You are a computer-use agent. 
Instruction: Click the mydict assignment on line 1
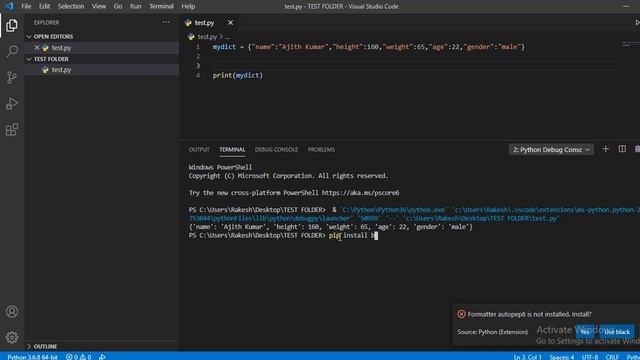[x=369, y=47]
